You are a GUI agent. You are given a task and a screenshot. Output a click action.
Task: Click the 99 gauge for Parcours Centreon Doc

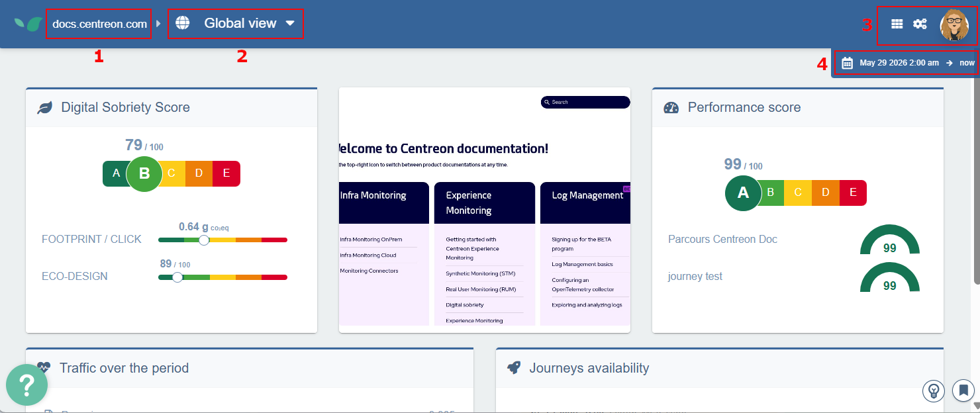coord(890,240)
